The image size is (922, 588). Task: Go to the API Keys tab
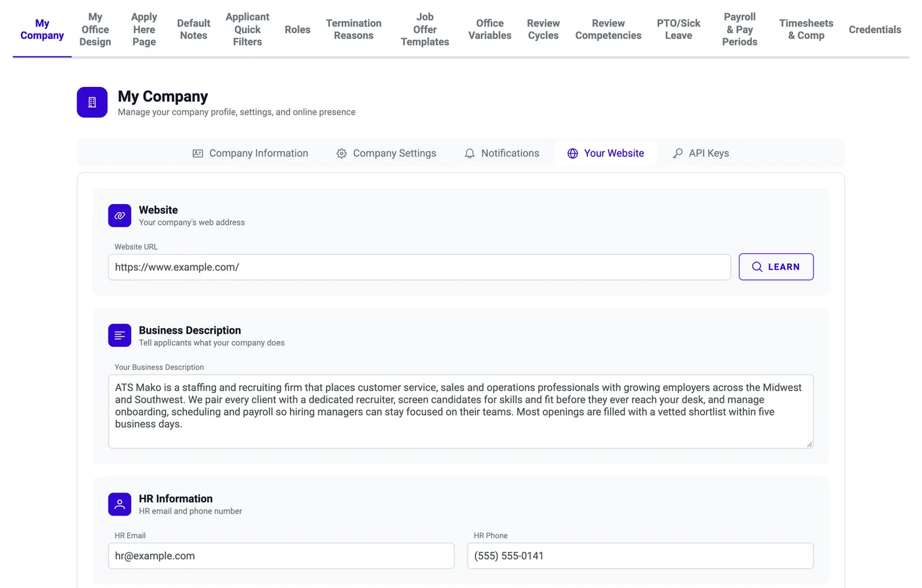[x=701, y=153]
